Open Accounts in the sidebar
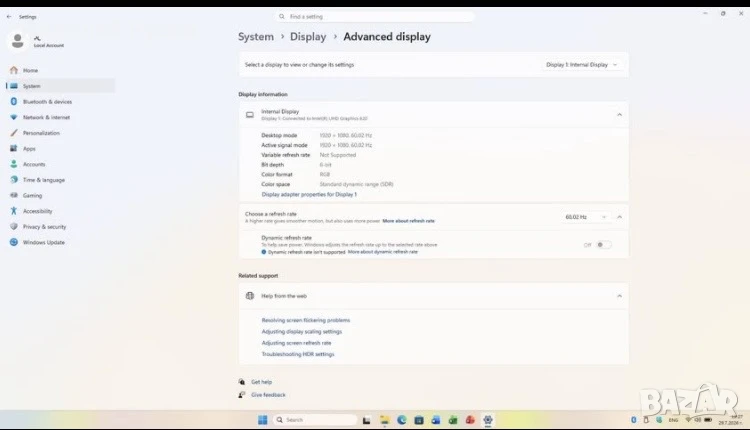This screenshot has width=750, height=430. point(33,164)
